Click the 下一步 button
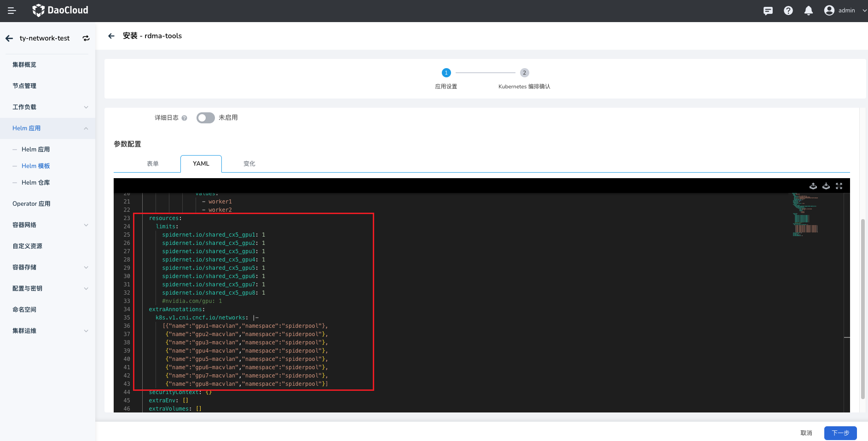The width and height of the screenshot is (868, 441). click(841, 433)
